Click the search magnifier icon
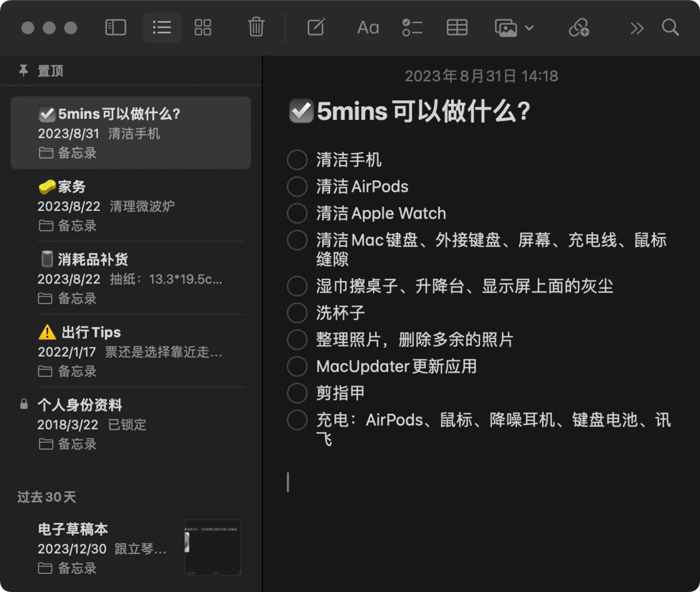The width and height of the screenshot is (700, 592). pyautogui.click(x=670, y=28)
